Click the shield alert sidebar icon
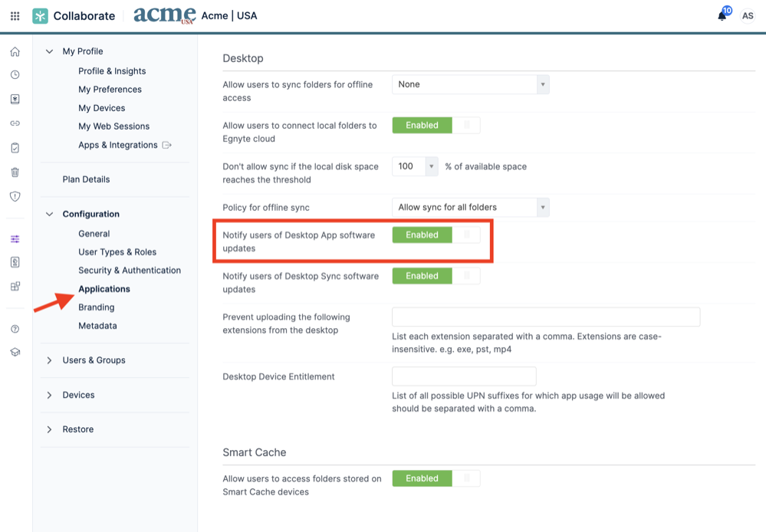 pos(15,196)
